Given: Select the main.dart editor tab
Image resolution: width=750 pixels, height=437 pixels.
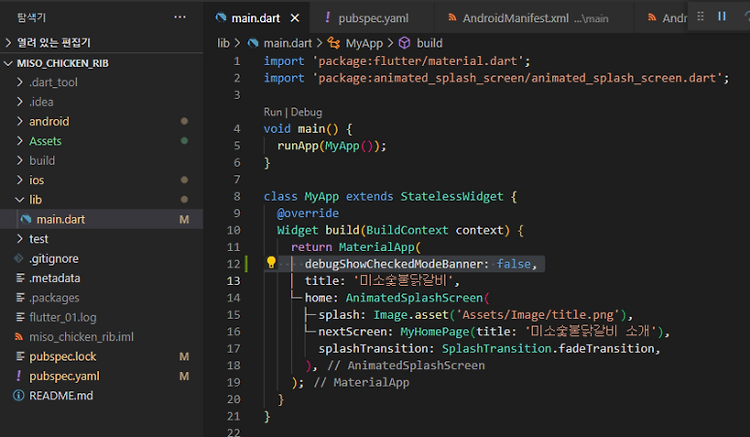Looking at the screenshot, I should (x=255, y=18).
